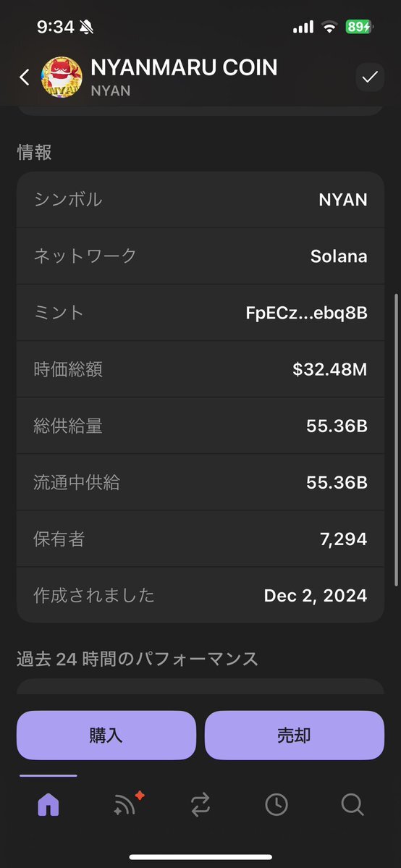Screen dimensions: 401x868
Task: Tap the 作成されました Dec 2, 2024 row
Action: (200, 595)
